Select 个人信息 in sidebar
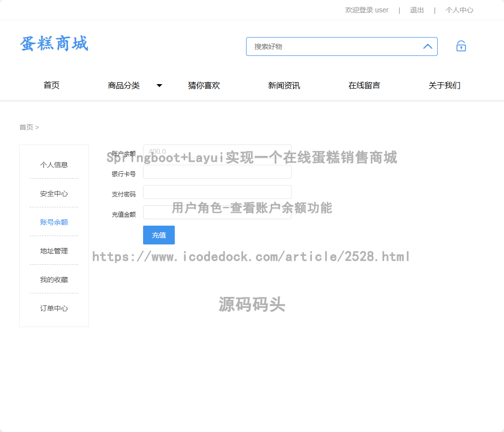The height and width of the screenshot is (432, 504). (x=54, y=165)
